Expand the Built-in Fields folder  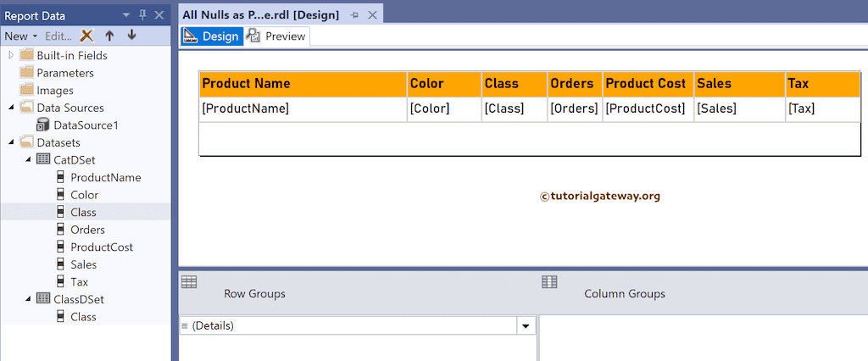(x=10, y=55)
